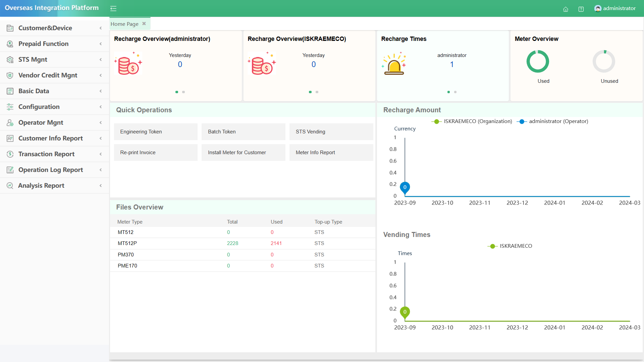
Task: Toggle the sidebar collapse hamburger icon
Action: pos(113,9)
